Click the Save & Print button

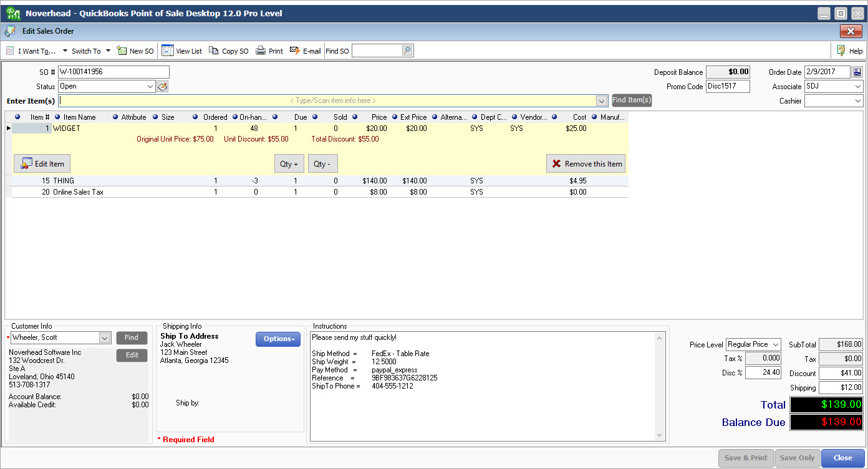(x=746, y=458)
